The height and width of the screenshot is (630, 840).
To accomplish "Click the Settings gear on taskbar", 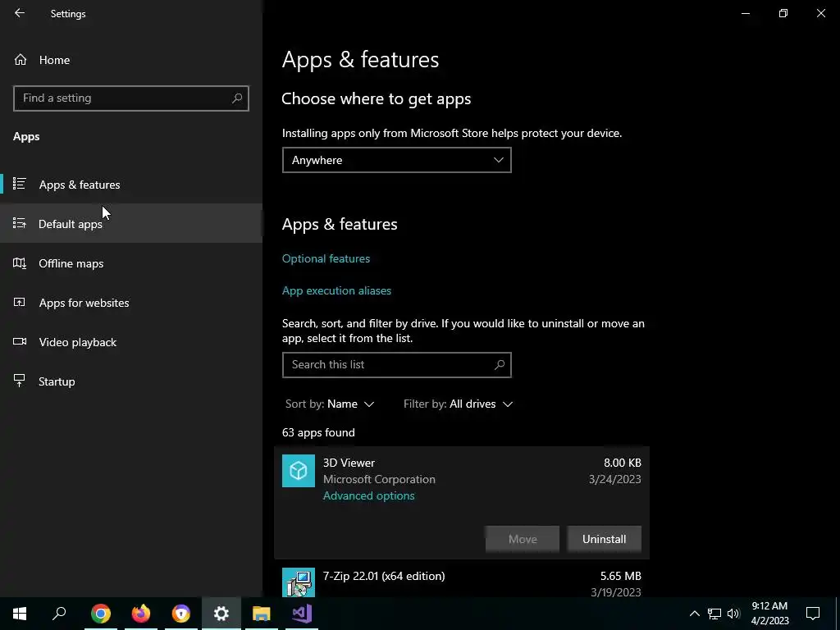I will coord(221,614).
